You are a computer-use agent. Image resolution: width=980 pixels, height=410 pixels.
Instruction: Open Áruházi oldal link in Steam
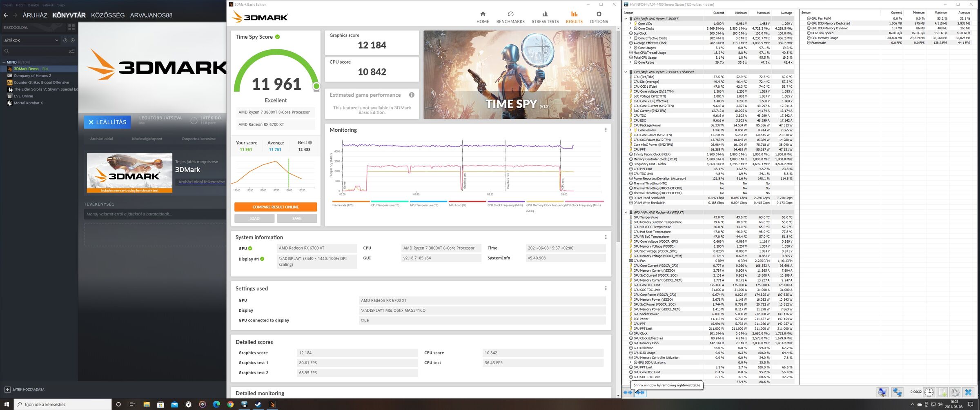coord(101,139)
